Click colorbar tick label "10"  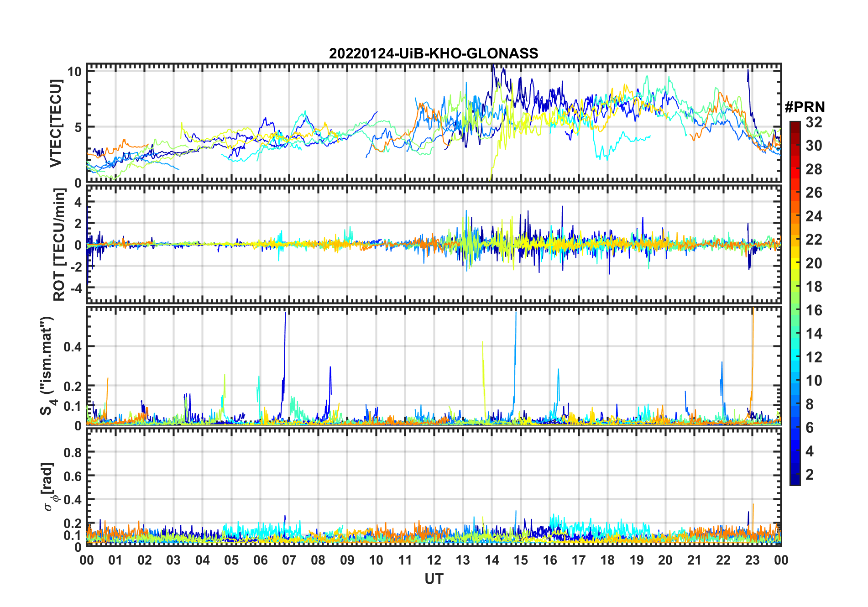[x=814, y=381]
